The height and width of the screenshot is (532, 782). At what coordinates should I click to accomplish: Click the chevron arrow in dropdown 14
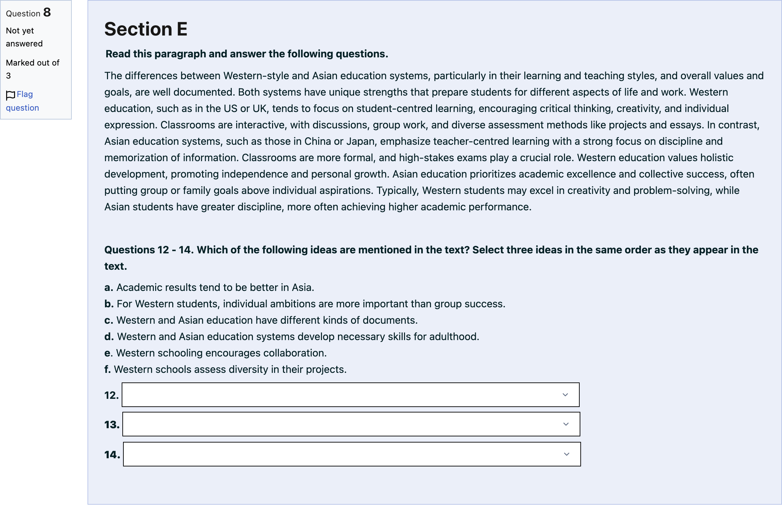[x=567, y=454]
